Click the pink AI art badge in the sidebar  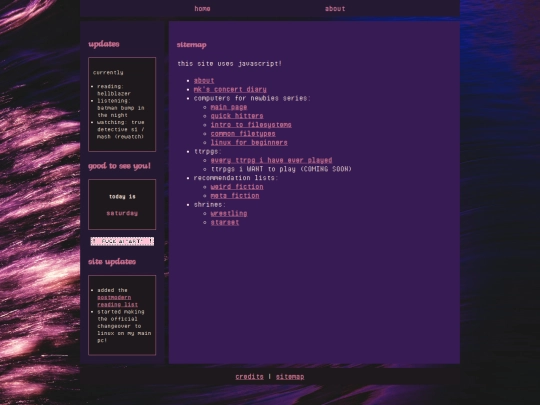pos(122,241)
